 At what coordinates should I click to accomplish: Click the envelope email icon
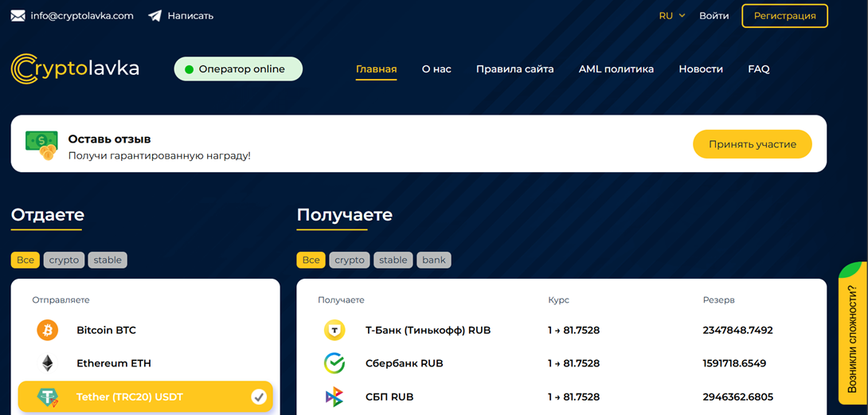tap(18, 16)
